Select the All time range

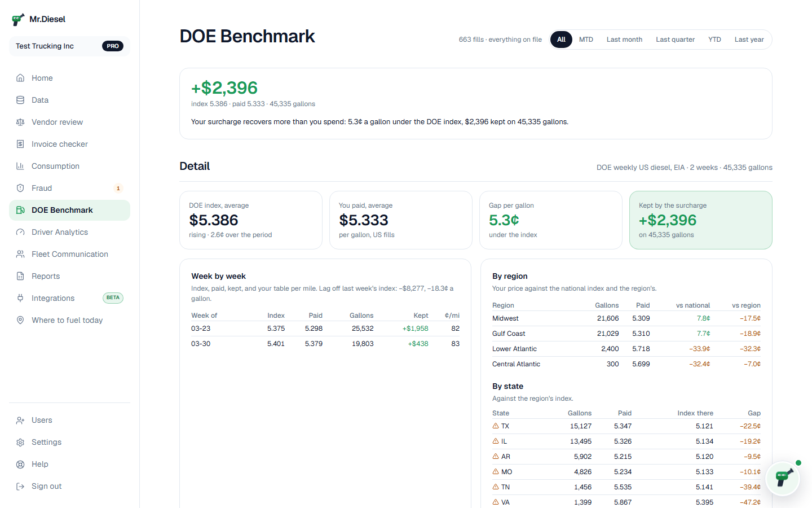pyautogui.click(x=561, y=40)
